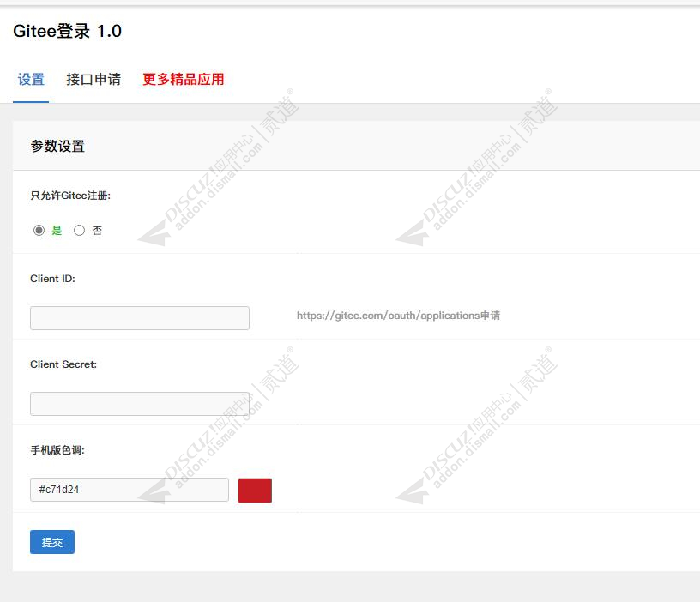This screenshot has width=700, height=602.
Task: Focus the Client Secret input field
Action: [140, 404]
